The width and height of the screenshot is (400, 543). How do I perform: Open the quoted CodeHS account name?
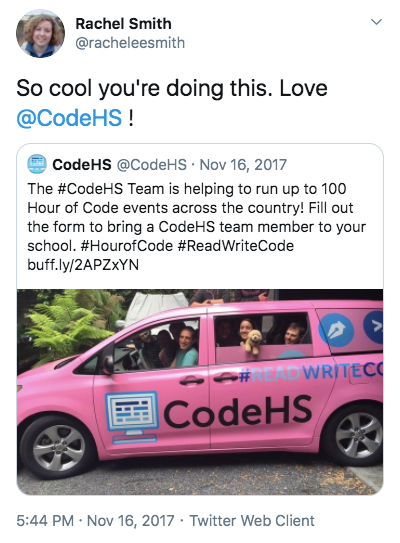[x=82, y=164]
